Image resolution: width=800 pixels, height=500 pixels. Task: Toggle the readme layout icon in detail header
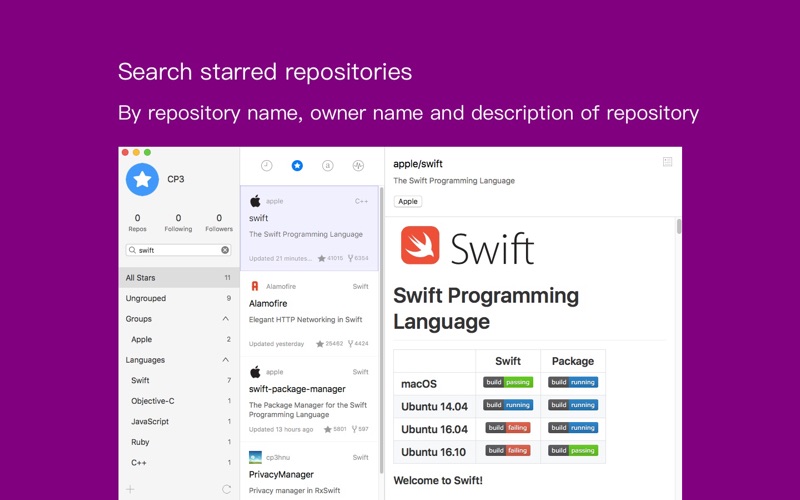pyautogui.click(x=667, y=162)
